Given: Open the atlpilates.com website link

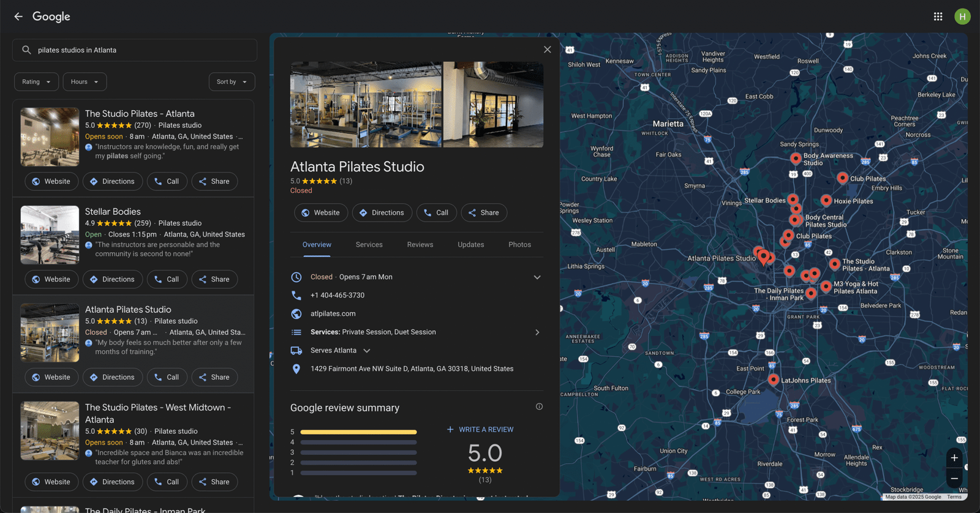Looking at the screenshot, I should (x=333, y=313).
